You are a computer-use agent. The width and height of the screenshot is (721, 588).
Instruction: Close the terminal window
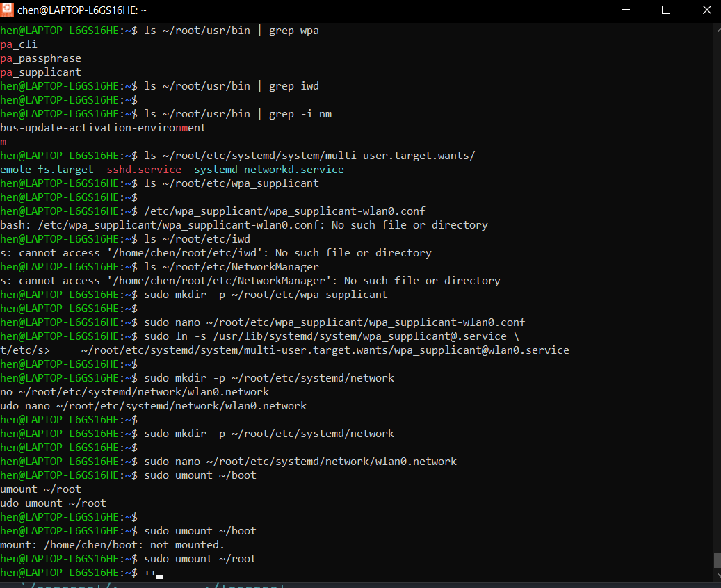[706, 10]
